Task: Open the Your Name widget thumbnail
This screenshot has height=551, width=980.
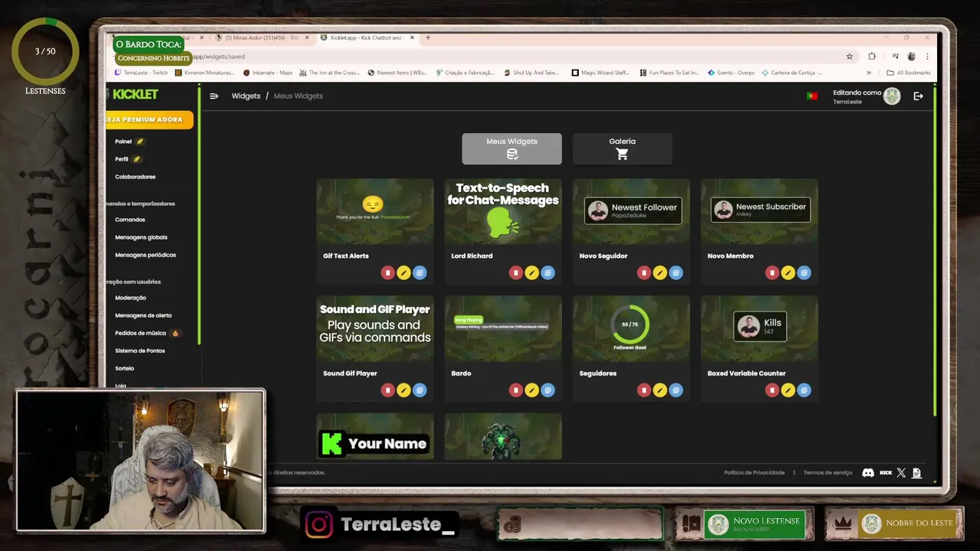Action: click(375, 437)
